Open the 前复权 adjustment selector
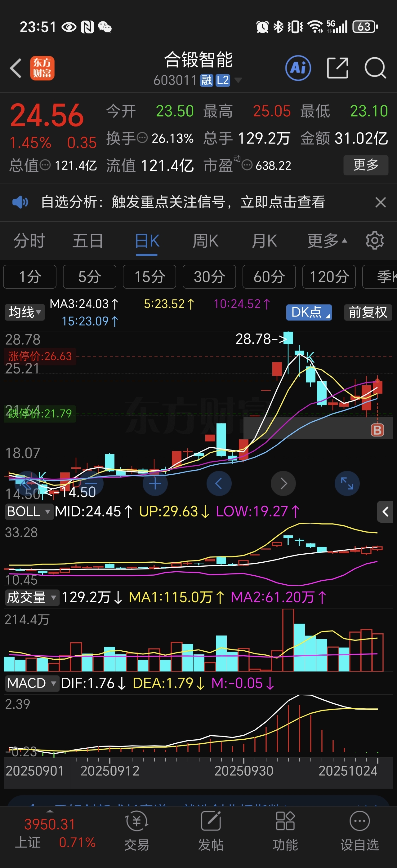Image resolution: width=397 pixels, height=868 pixels. point(368,312)
